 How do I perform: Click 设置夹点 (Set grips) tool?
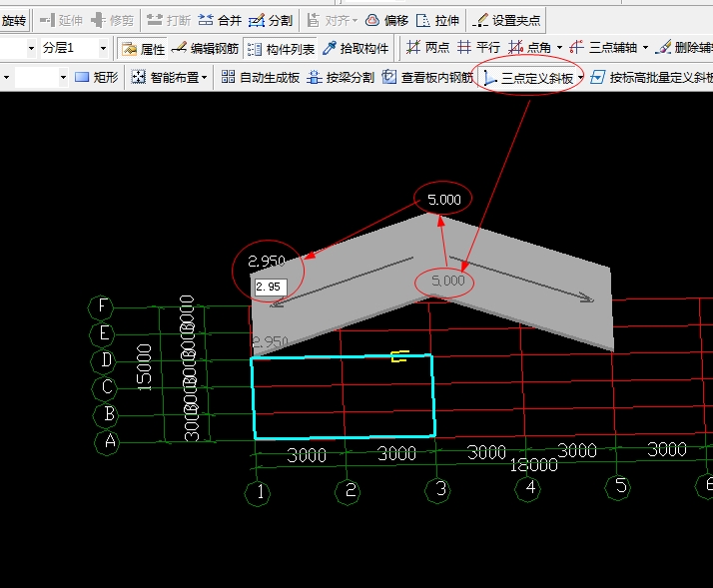click(506, 20)
